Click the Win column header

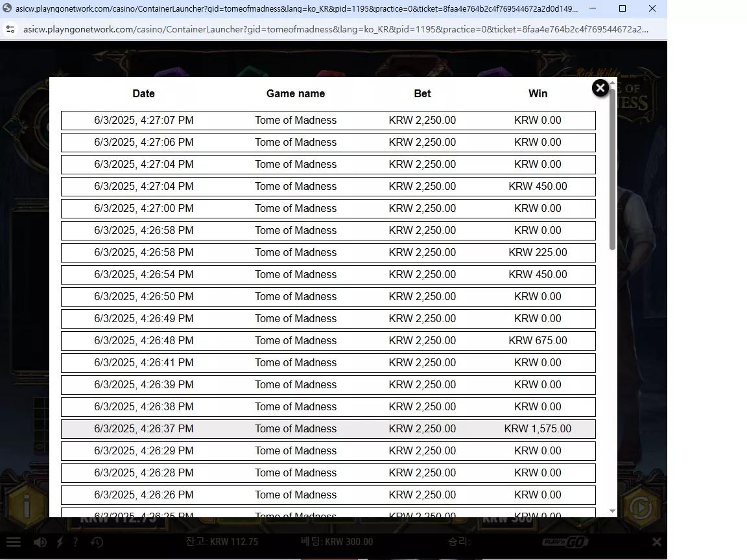point(538,94)
